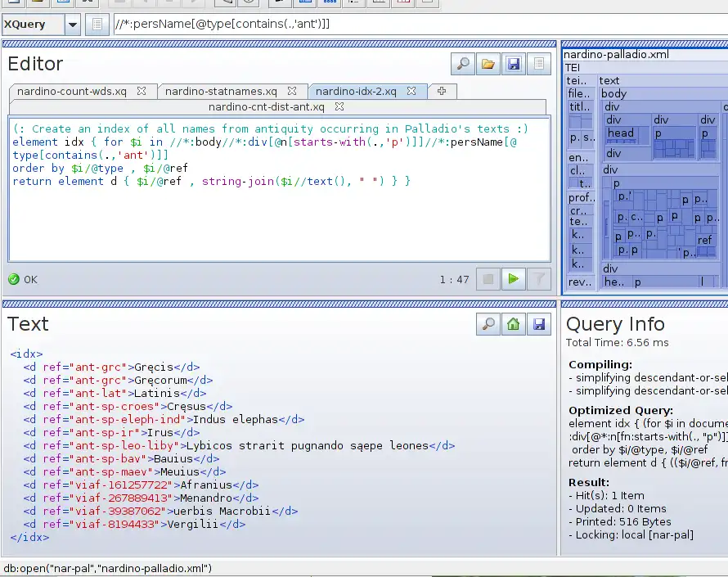The width and height of the screenshot is (728, 577).
Task: Switch to the nardino-statnames.xq tab
Action: pos(221,91)
